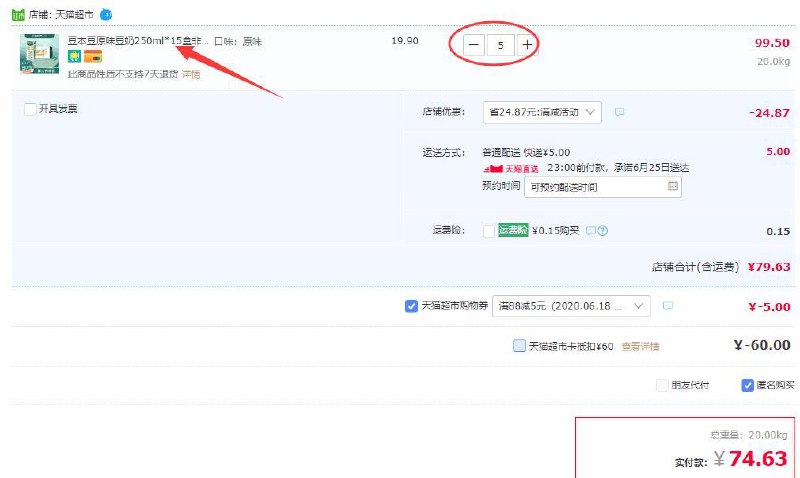Click the green service badge under product title

point(74,56)
